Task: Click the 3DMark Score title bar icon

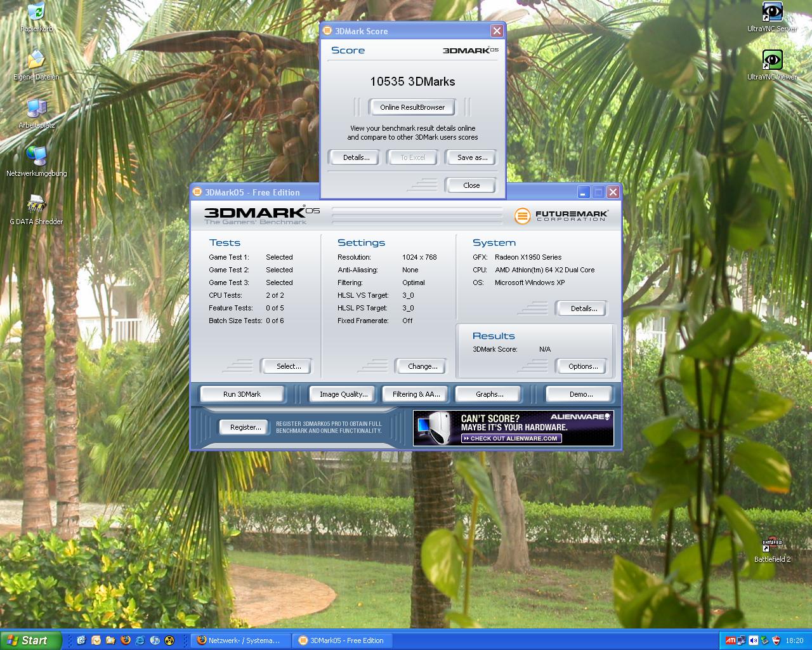Action: tap(327, 31)
